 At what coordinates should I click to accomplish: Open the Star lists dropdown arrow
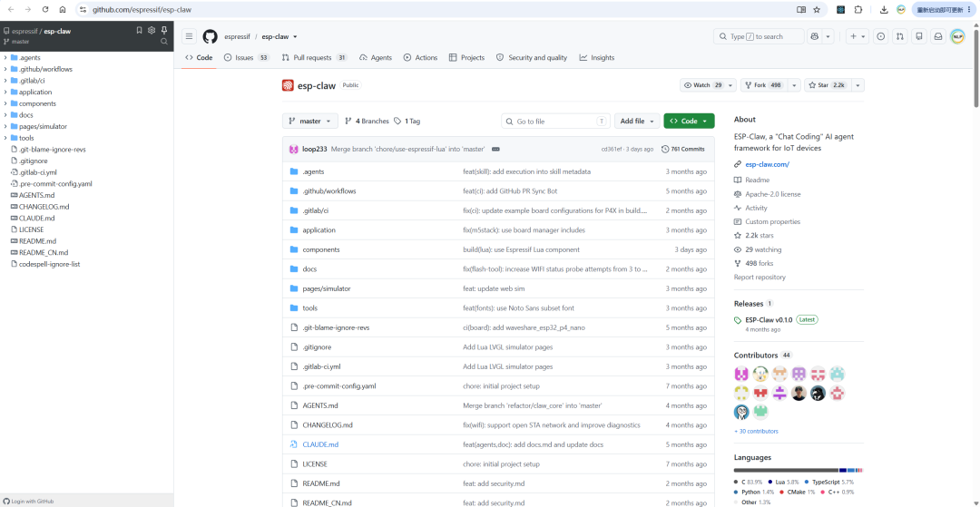858,85
